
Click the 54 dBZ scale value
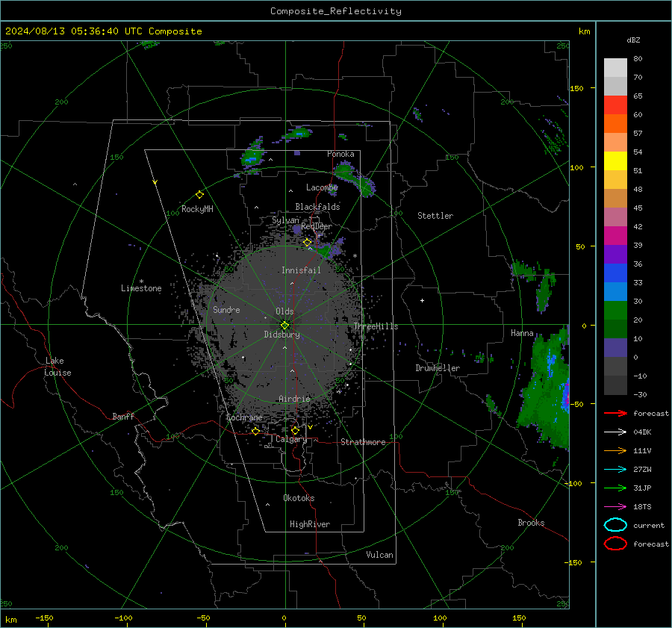click(x=638, y=152)
